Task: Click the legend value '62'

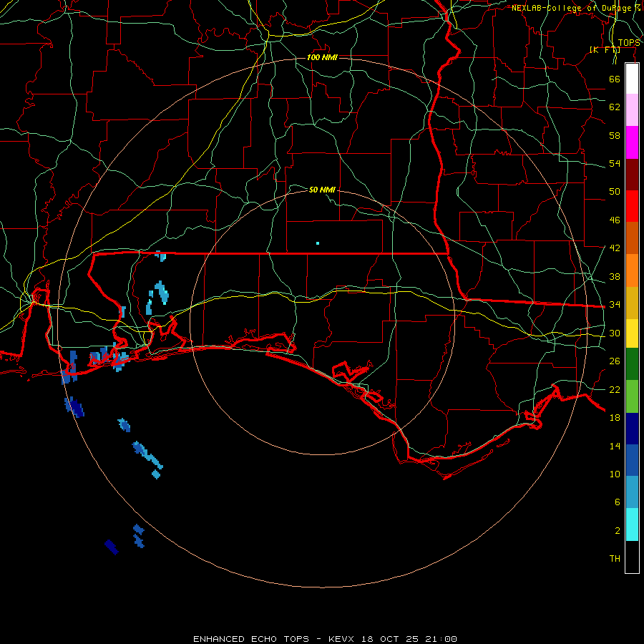Action: coord(615,107)
